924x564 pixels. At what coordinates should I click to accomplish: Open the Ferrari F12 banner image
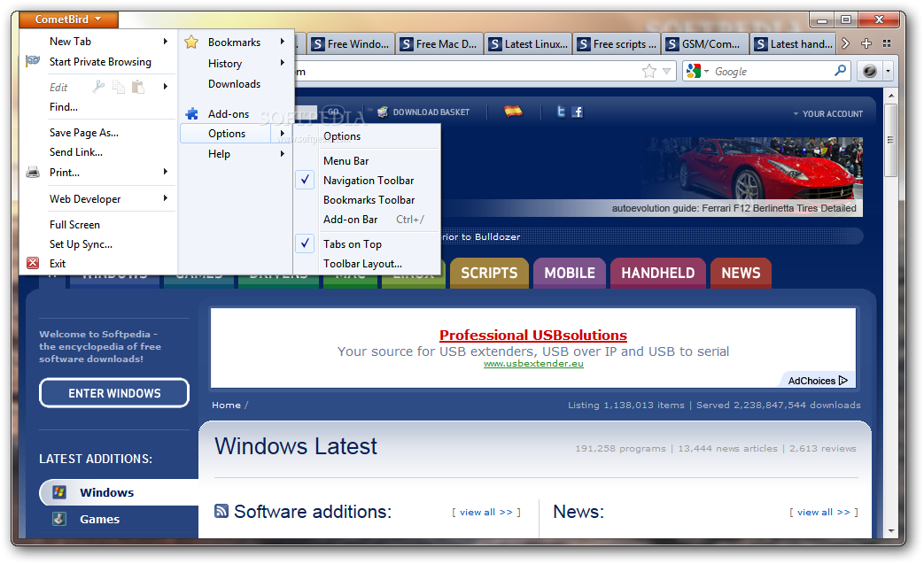(752, 176)
